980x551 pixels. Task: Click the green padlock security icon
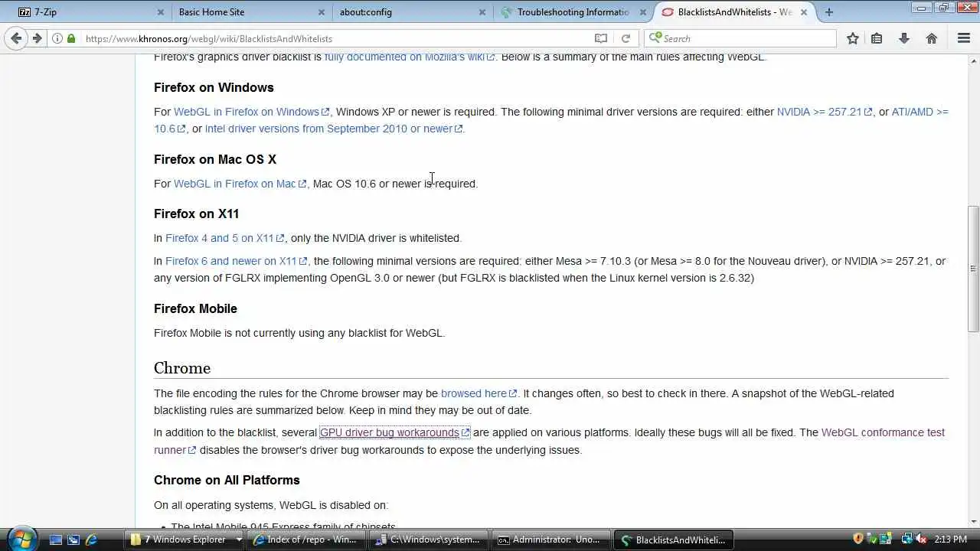(x=71, y=38)
